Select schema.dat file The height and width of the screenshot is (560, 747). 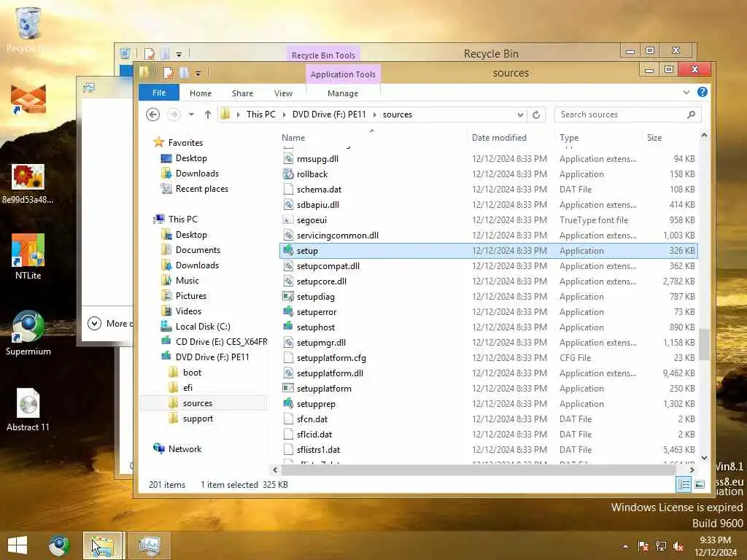coord(319,189)
